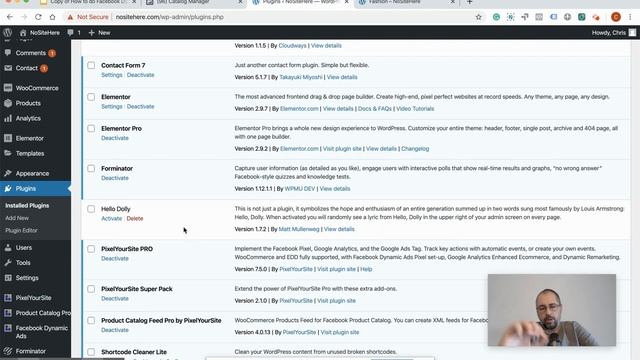Open Contact Form 7 Settings link

coord(112,75)
